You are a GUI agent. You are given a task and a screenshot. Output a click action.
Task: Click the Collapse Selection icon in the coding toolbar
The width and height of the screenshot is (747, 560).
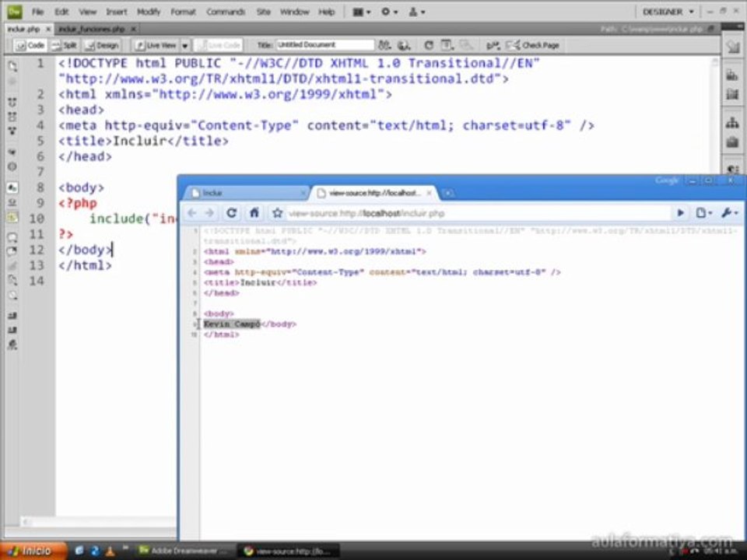(12, 117)
